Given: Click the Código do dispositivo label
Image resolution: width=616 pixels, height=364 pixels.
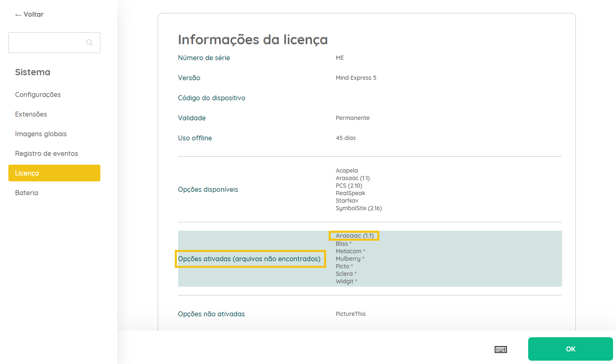Looking at the screenshot, I should pyautogui.click(x=212, y=98).
